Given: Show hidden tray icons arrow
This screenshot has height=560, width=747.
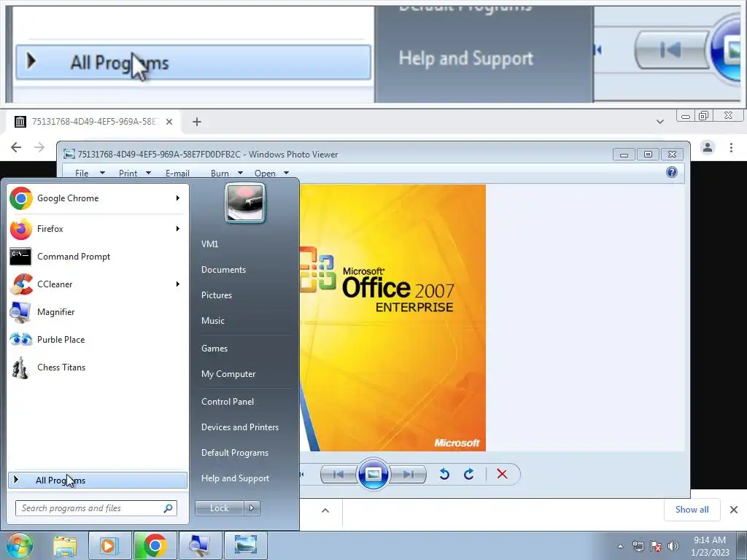Looking at the screenshot, I should coord(620,546).
